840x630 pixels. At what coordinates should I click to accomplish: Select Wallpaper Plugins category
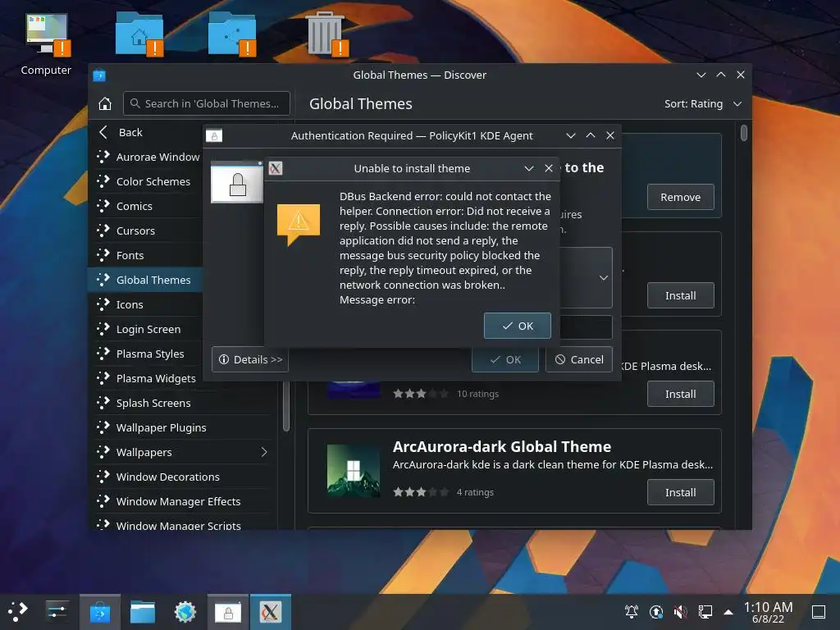click(x=182, y=427)
